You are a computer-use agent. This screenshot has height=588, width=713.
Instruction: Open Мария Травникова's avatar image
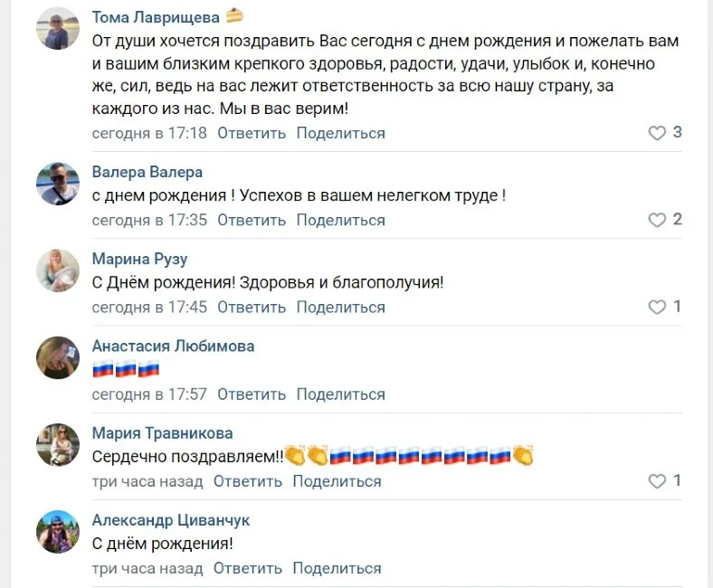click(58, 444)
